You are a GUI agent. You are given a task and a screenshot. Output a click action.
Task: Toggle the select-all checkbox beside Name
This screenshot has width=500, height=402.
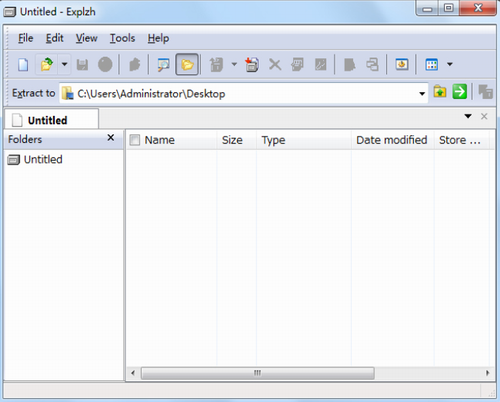(135, 140)
